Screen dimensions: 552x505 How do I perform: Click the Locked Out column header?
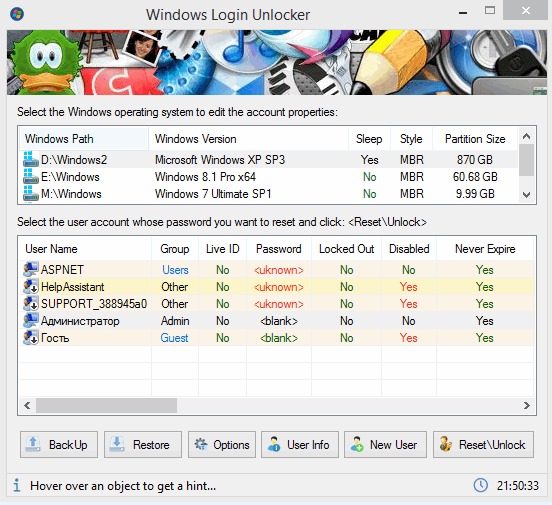346,249
